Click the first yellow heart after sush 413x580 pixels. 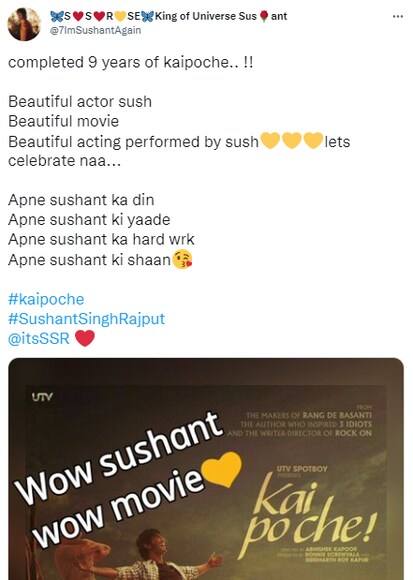coord(270,141)
